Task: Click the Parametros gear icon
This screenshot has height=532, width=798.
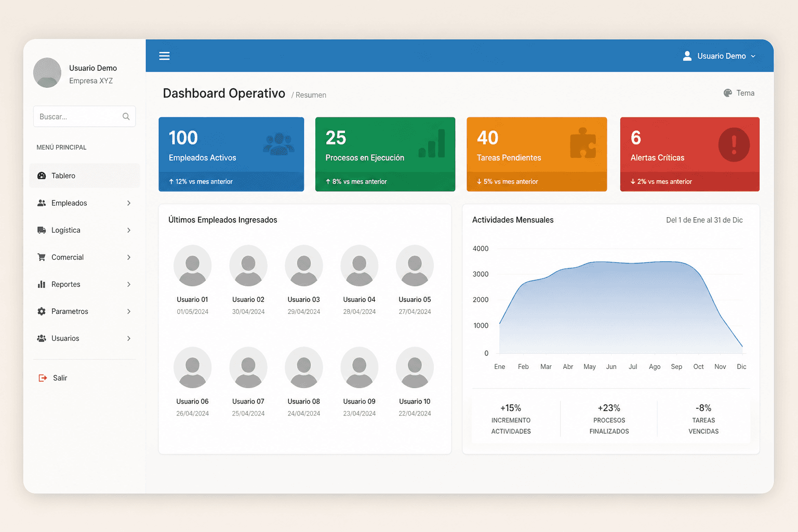Action: [x=42, y=311]
